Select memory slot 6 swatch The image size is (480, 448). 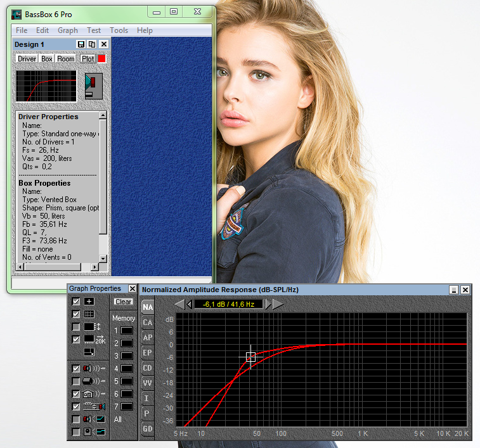pyautogui.click(x=127, y=394)
